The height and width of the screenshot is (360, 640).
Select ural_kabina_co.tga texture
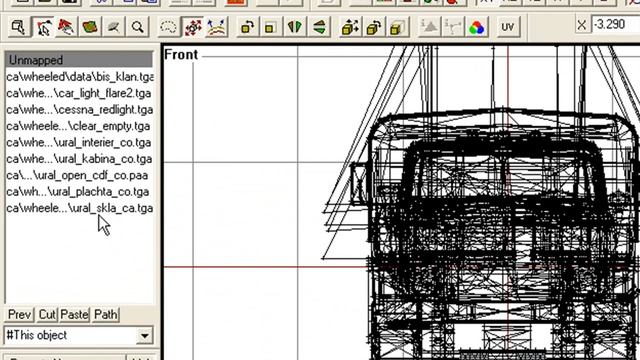(79, 159)
